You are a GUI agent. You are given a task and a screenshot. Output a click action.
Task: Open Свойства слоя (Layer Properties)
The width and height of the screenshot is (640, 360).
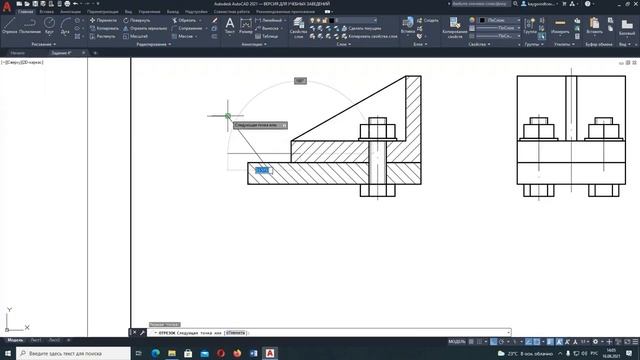(x=298, y=27)
